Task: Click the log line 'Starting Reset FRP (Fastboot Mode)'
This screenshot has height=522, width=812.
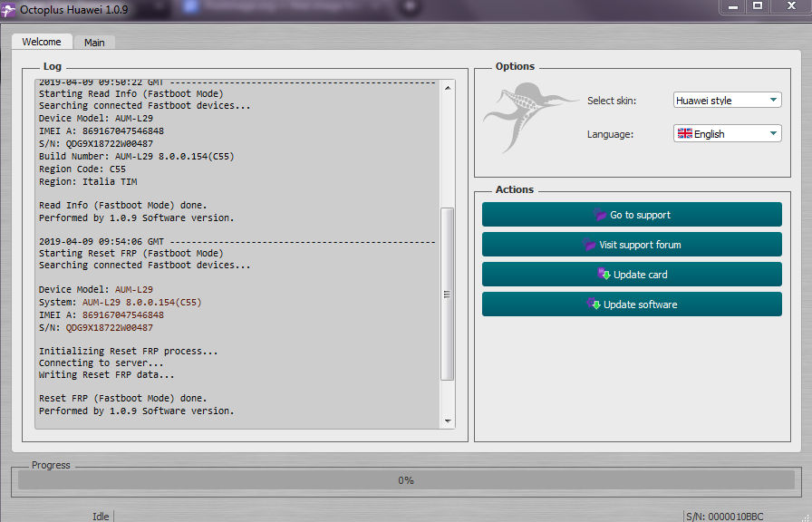Action: (x=131, y=253)
